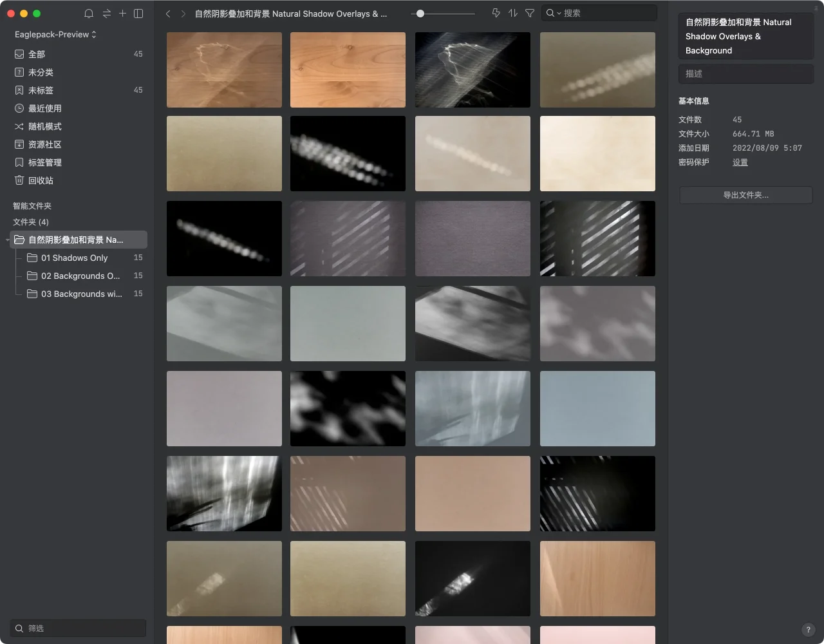Open the sort order arrows icon
Image resolution: width=824 pixels, height=644 pixels.
coord(513,13)
